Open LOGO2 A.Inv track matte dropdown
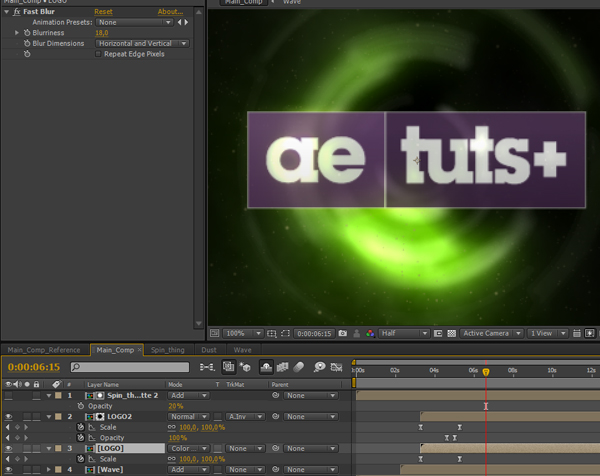Viewport: 600px width, 476px height. click(x=245, y=416)
